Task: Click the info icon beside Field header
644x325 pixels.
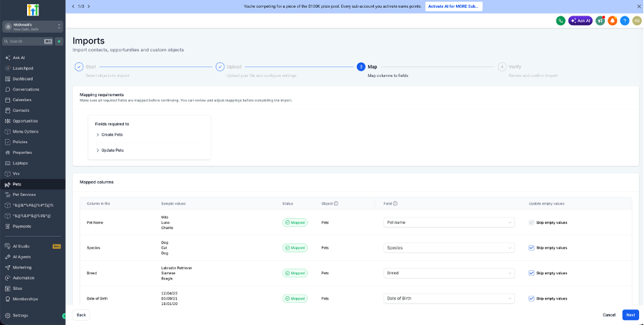Action: (x=395, y=203)
